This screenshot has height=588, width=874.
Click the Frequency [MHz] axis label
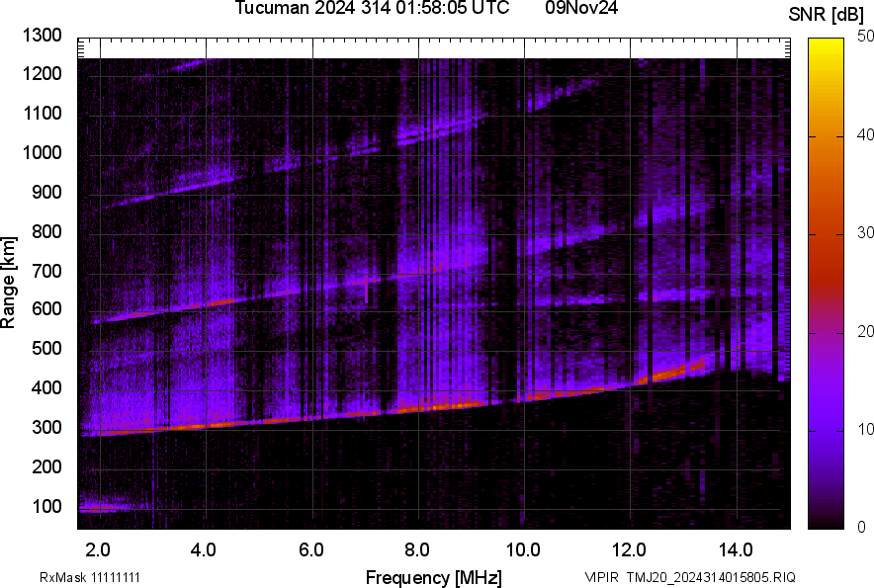click(x=433, y=577)
